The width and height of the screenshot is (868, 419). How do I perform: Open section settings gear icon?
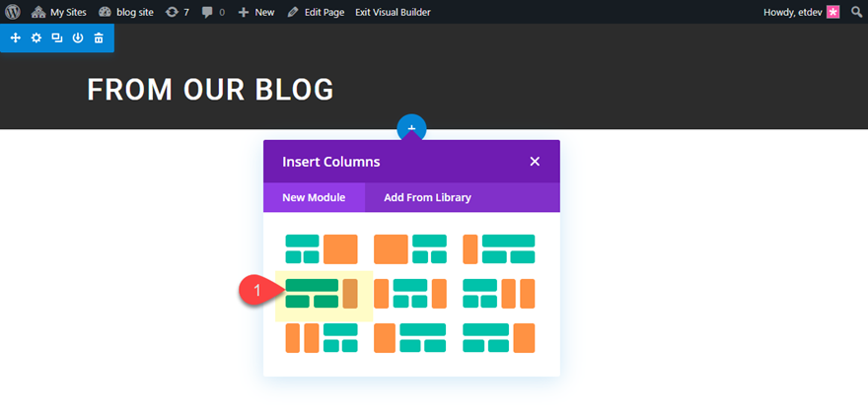pyautogui.click(x=36, y=38)
